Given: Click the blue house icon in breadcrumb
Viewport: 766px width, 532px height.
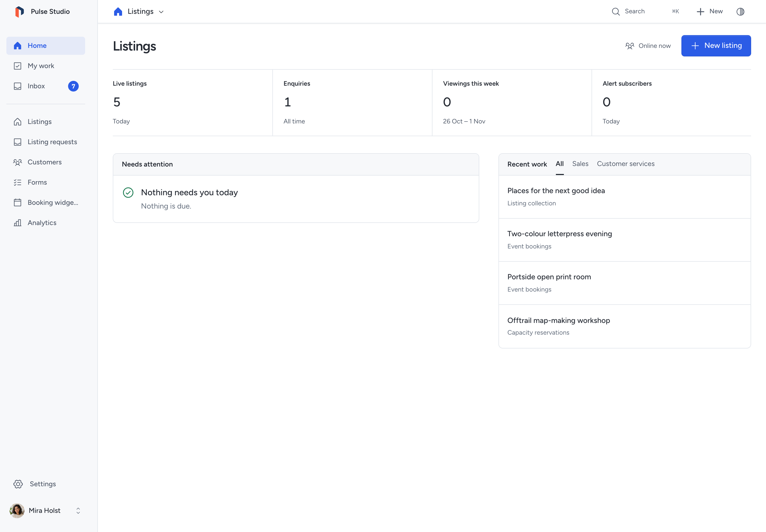Looking at the screenshot, I should point(118,12).
